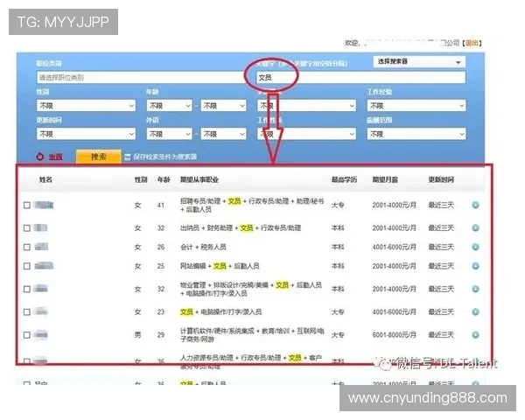Open the second 外语 dropdown
The image size is (525, 420).
[224, 134]
